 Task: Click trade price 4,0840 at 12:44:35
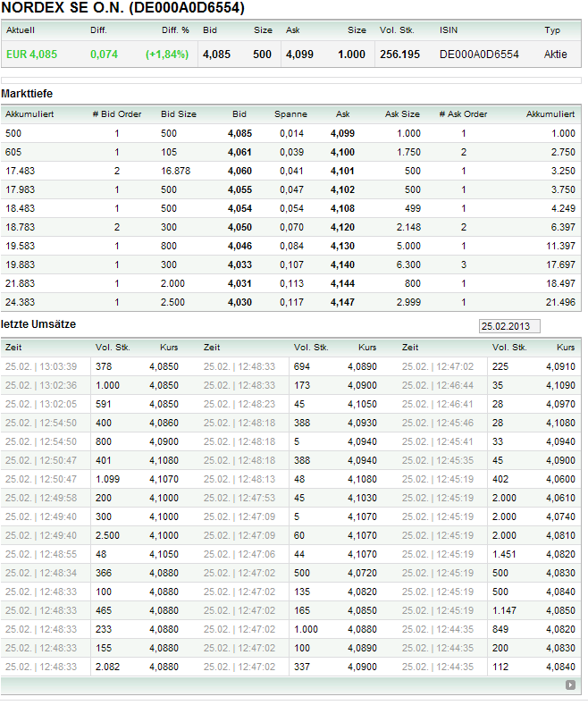point(560,667)
